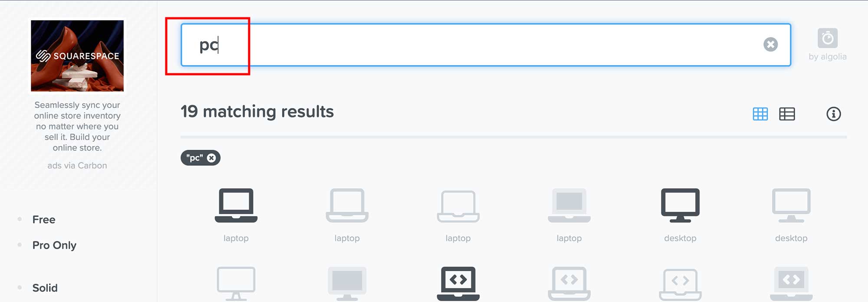
Task: Switch to grid view layout
Action: [x=760, y=114]
